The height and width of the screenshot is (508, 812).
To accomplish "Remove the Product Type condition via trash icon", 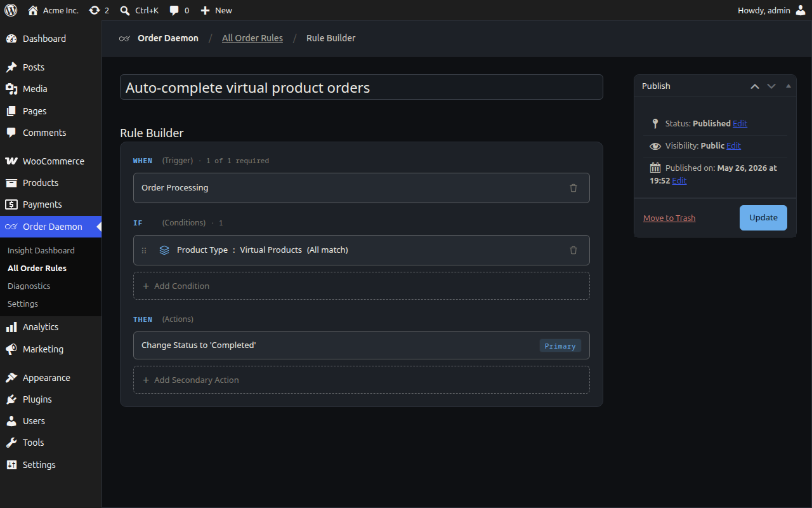I will click(x=573, y=250).
